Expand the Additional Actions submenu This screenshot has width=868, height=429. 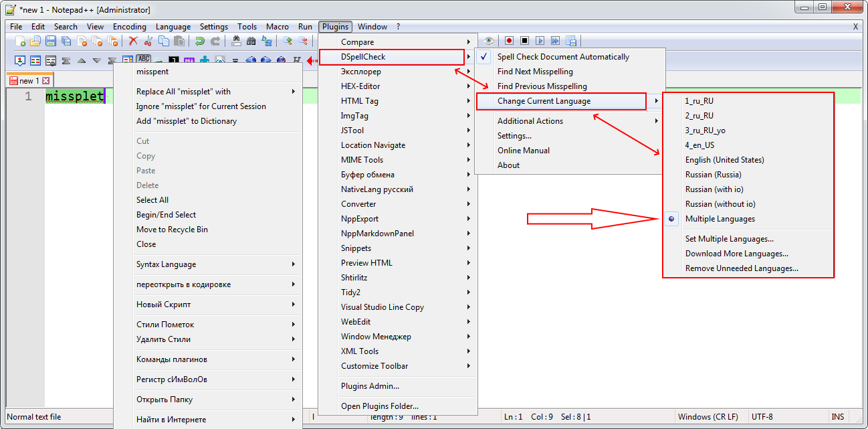point(570,121)
